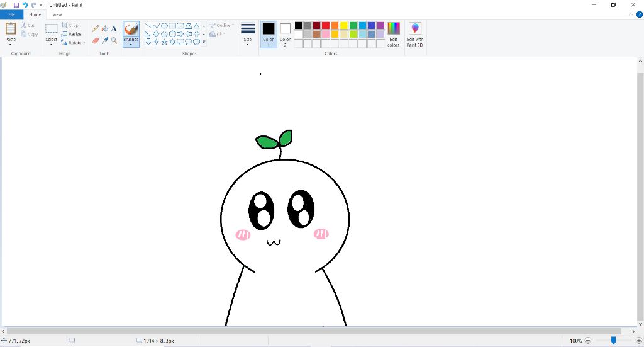The width and height of the screenshot is (644, 347).
Task: Select the Magnifier tool
Action: 114,40
